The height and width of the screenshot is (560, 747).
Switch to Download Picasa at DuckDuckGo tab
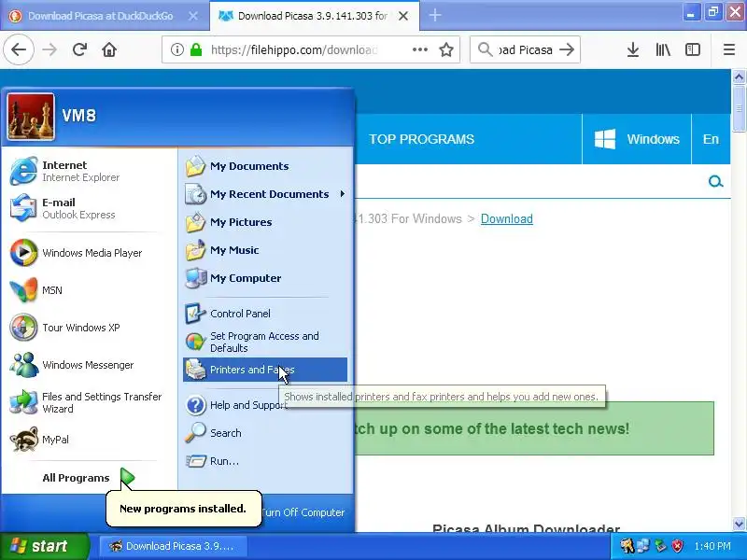click(x=100, y=16)
